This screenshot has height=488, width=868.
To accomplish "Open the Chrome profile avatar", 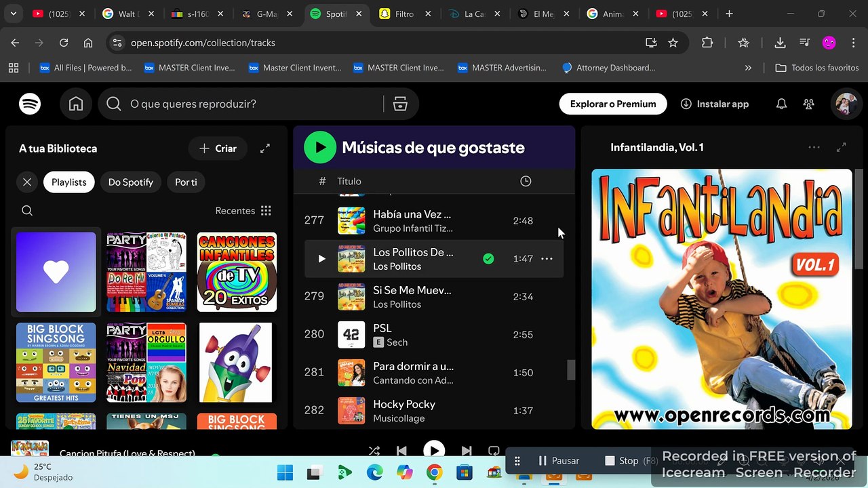I will tap(829, 43).
